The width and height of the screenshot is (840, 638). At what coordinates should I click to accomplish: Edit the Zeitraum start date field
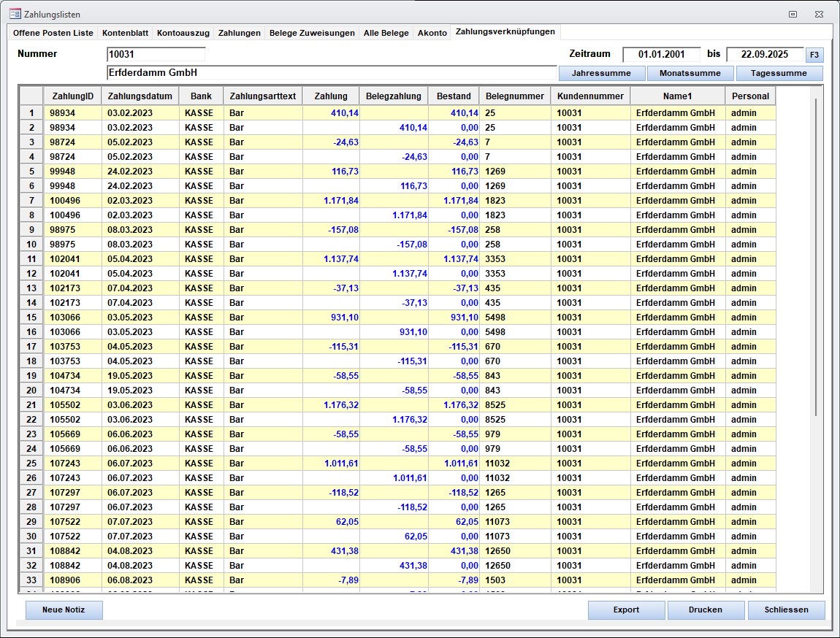click(661, 54)
